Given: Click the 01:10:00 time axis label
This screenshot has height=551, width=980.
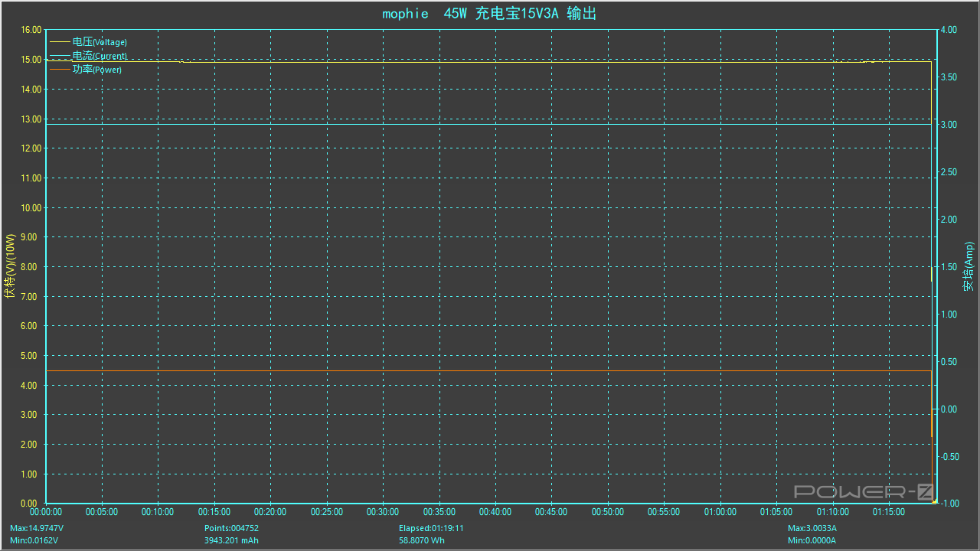Looking at the screenshot, I should (833, 513).
